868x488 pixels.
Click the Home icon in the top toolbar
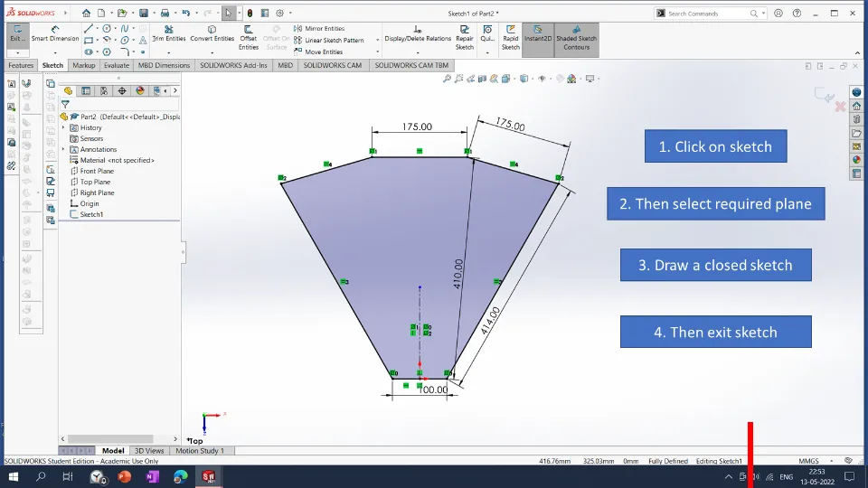pos(86,14)
